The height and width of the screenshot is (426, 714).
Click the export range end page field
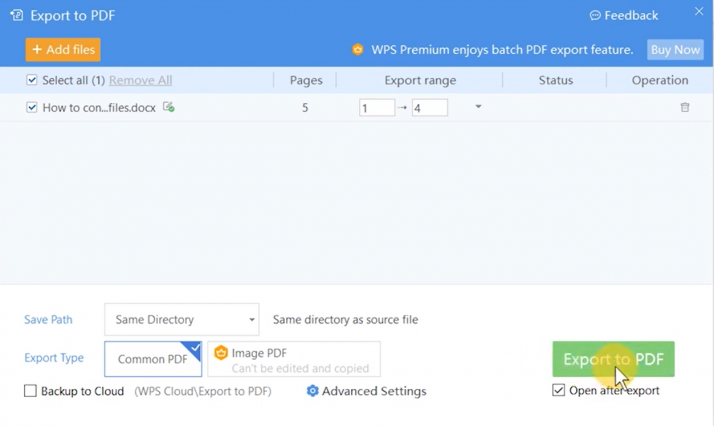coord(430,108)
